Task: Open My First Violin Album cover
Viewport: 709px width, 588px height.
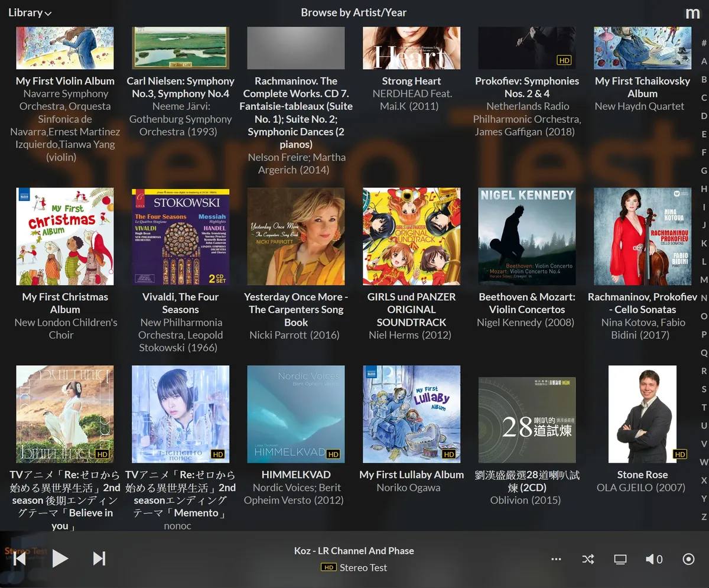Action: point(65,48)
